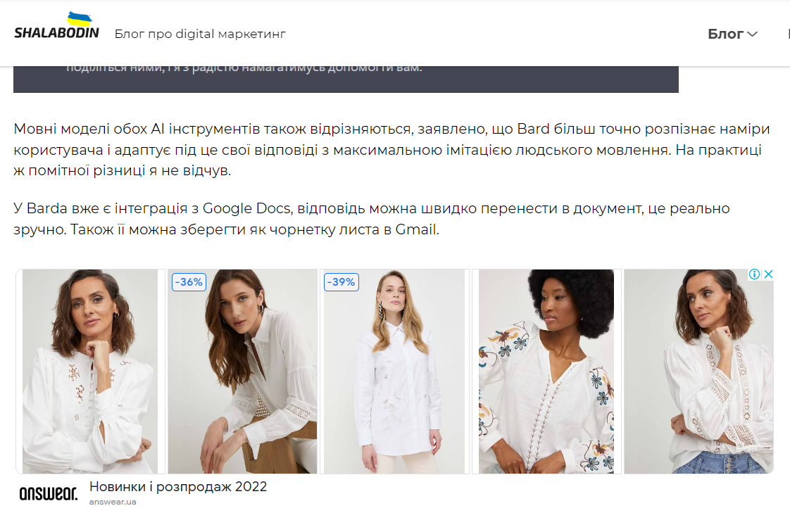Click the chevron next to Блог
The height and width of the screenshot is (532, 790).
coord(752,34)
